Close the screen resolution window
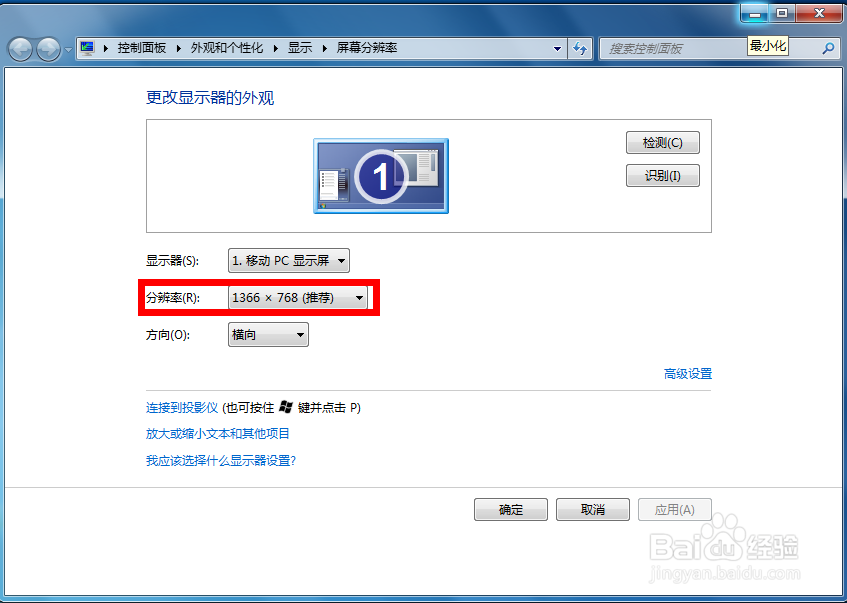 (x=819, y=14)
